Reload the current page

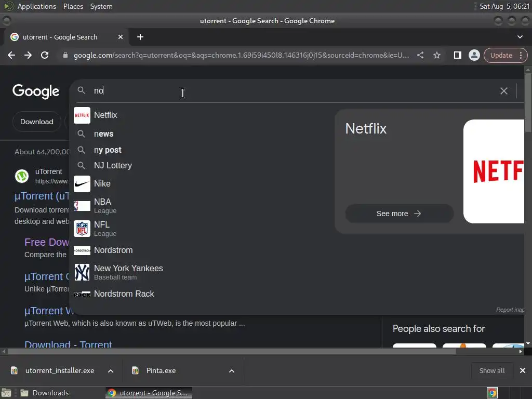coord(45,55)
